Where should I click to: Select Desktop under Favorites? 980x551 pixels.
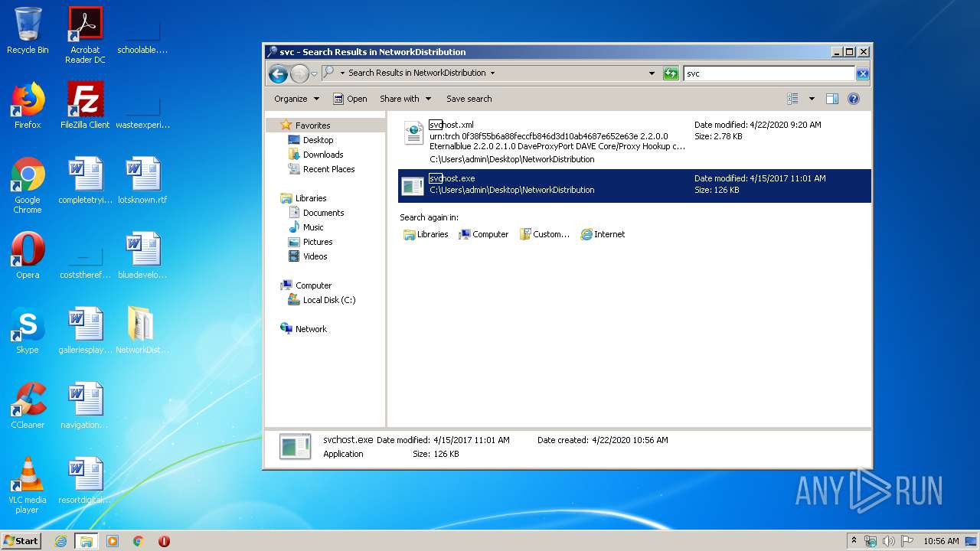318,140
